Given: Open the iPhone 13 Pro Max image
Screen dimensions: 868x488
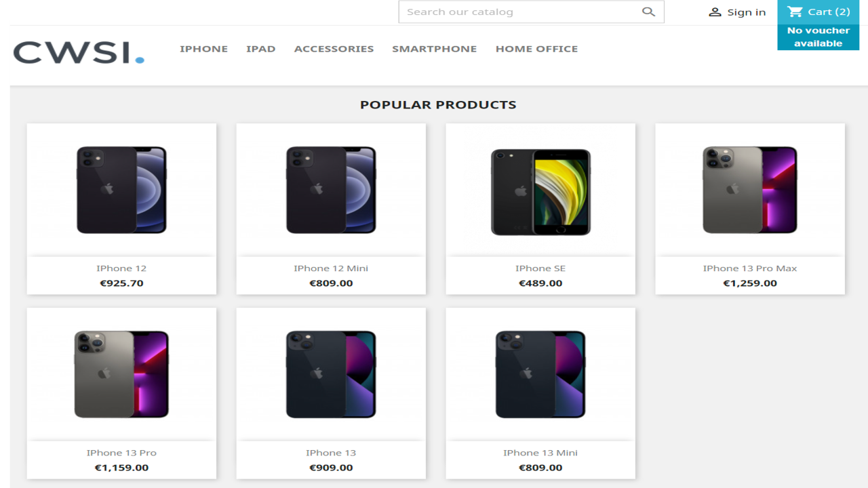Looking at the screenshot, I should [750, 190].
